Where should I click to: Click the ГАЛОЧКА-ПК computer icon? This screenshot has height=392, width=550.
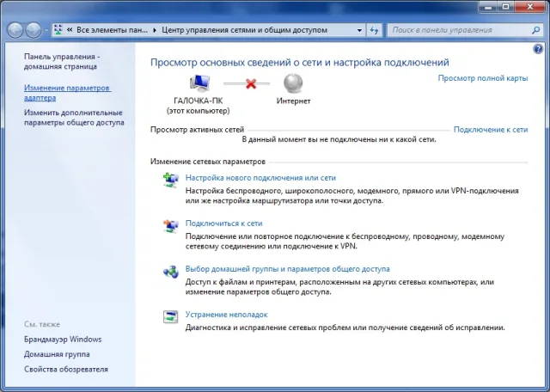[199, 83]
